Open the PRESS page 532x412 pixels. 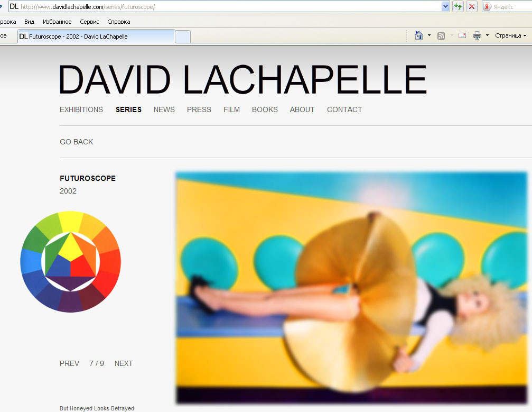coord(199,109)
